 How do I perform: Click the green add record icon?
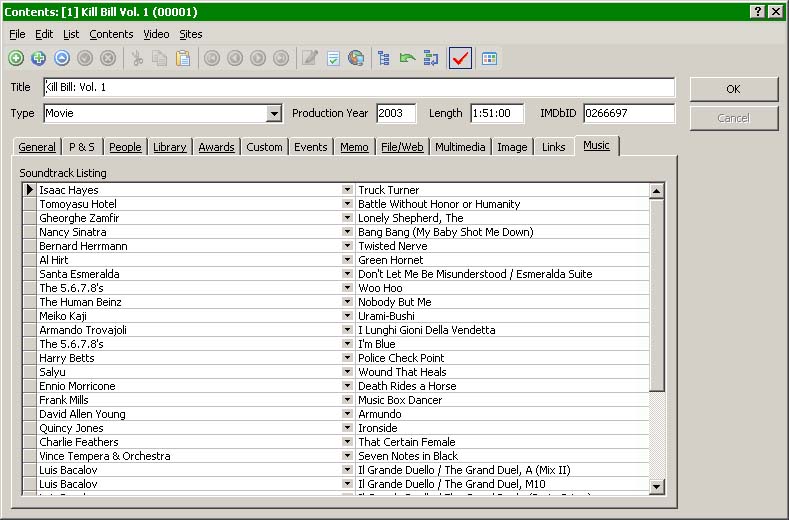[16, 58]
